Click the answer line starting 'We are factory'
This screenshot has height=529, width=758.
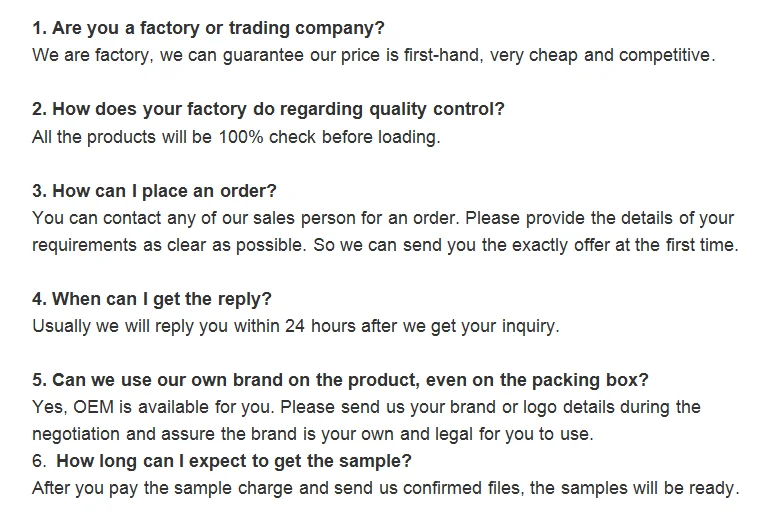[373, 55]
